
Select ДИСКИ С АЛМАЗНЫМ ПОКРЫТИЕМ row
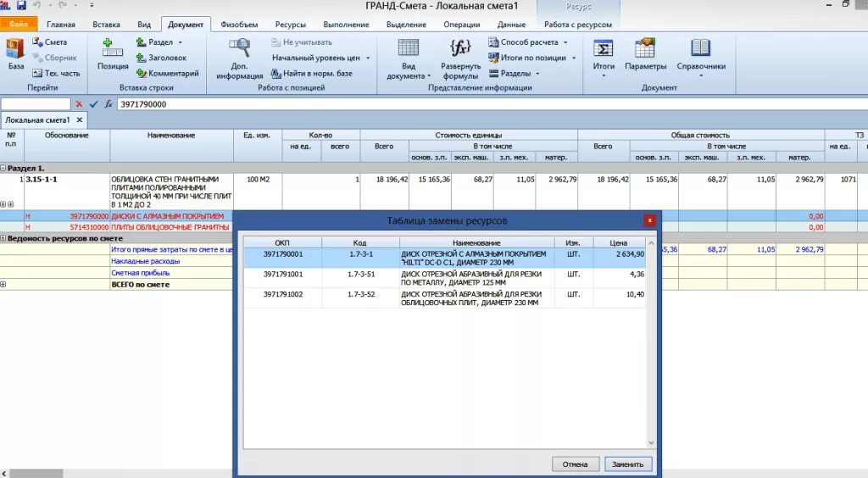tap(167, 216)
